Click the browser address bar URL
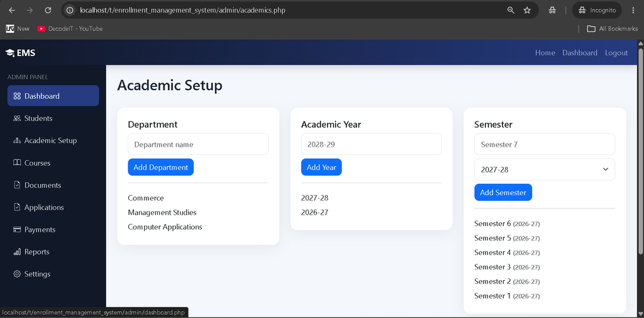The image size is (644, 318). coord(182,10)
